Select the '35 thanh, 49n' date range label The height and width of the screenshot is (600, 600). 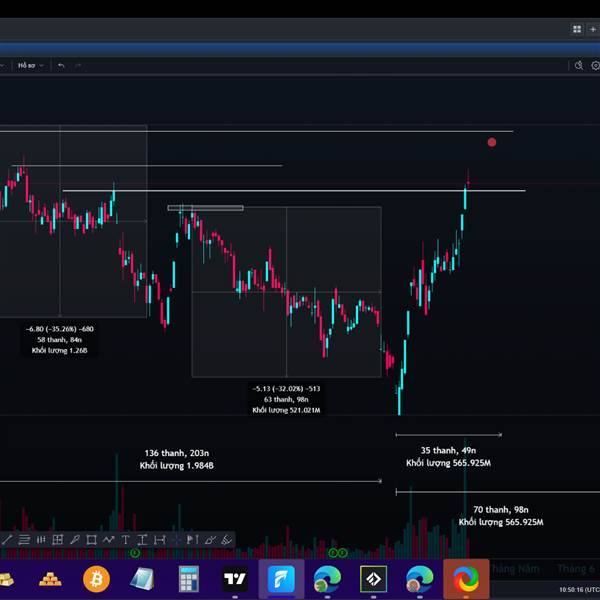tap(448, 450)
